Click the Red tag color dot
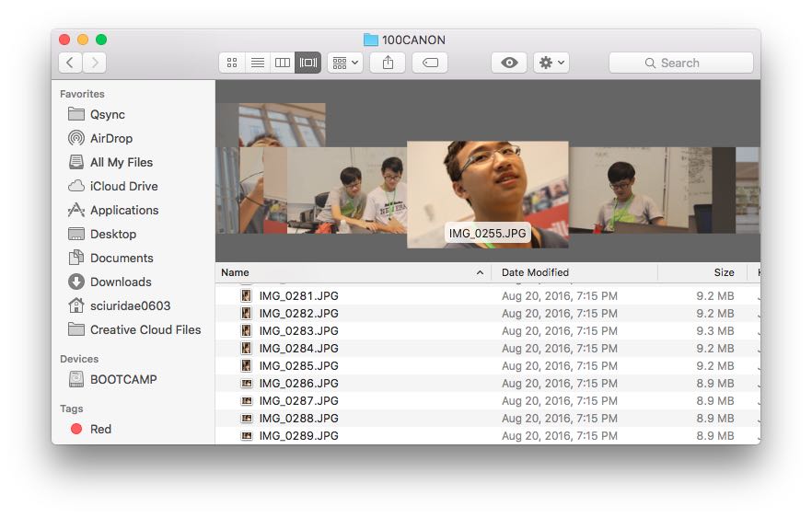Viewport: 812px width, 518px height. 76,429
